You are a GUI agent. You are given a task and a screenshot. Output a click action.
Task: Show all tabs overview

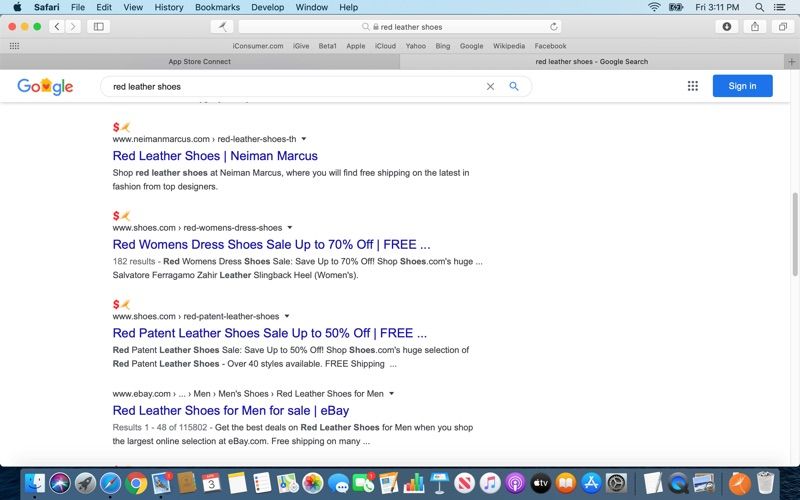(x=783, y=27)
